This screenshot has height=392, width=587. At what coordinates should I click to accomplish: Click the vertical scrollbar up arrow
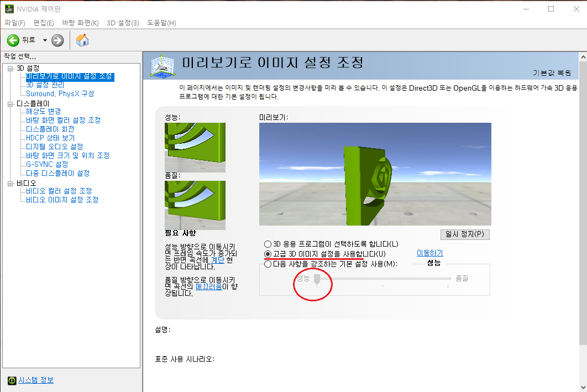click(x=583, y=58)
